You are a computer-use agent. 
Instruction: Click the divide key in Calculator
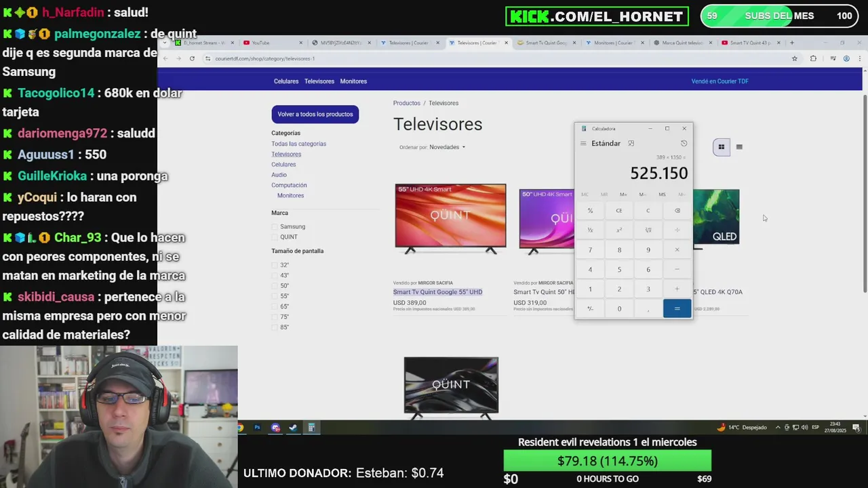tap(677, 230)
